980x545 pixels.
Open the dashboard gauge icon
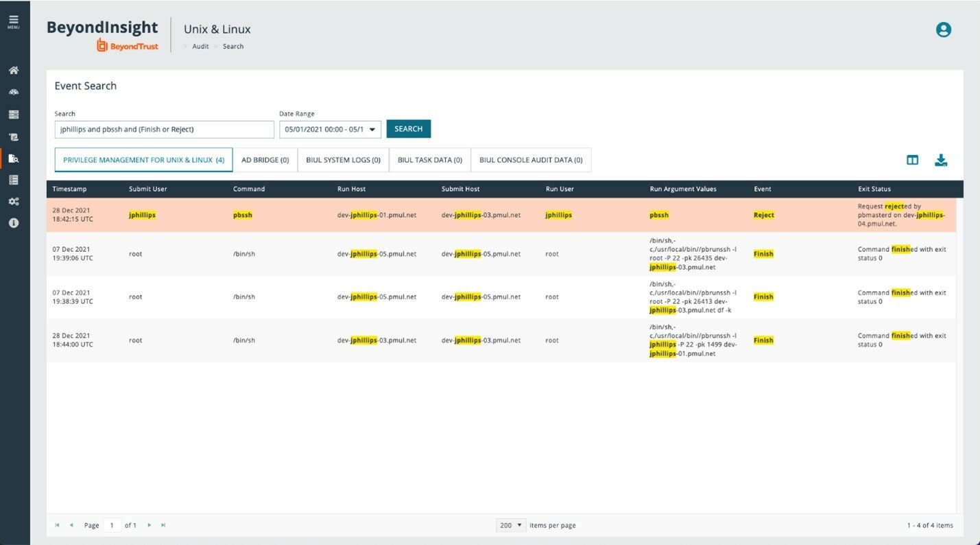point(14,93)
